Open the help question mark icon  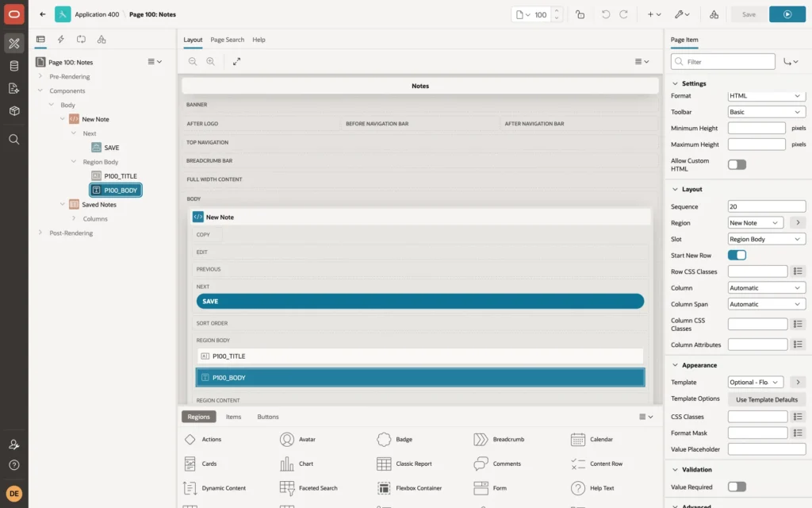(x=14, y=465)
